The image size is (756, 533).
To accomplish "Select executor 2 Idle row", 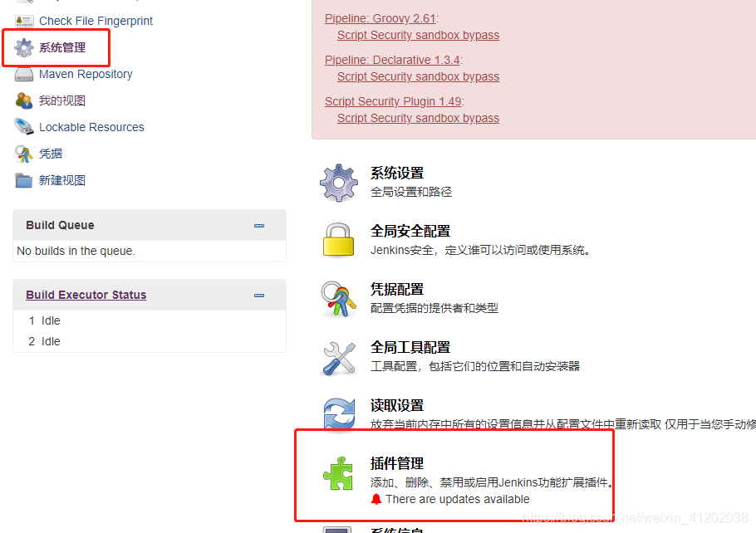I will [150, 341].
